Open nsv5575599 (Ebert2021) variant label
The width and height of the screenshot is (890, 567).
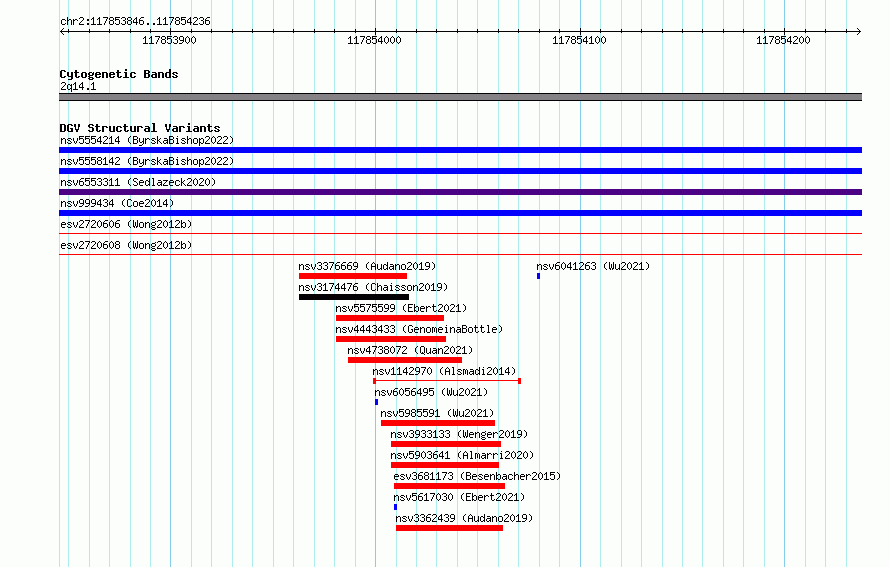click(x=401, y=308)
